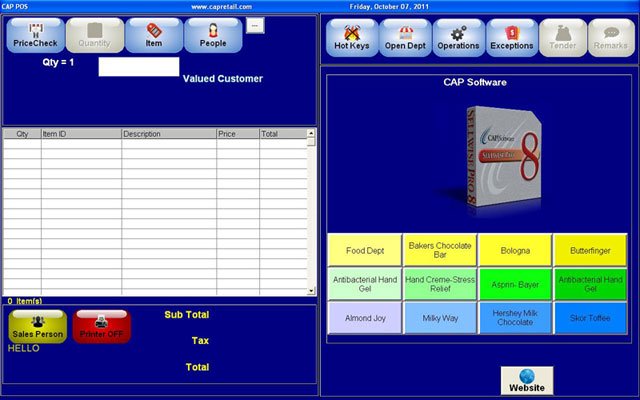Click the Tax label
Screen dimensions: 640x400
point(200,340)
